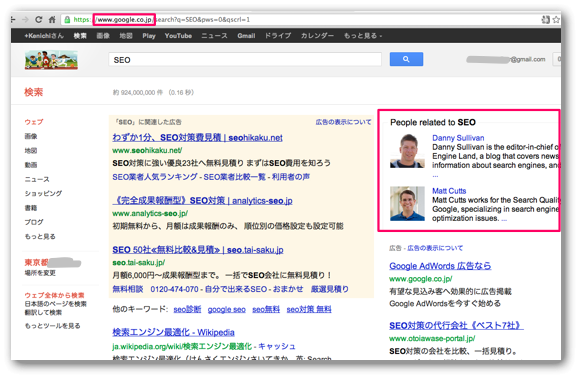Viewport: 578px width, 377px height.
Task: Click 広告の表示について above the ads
Action: [344, 122]
